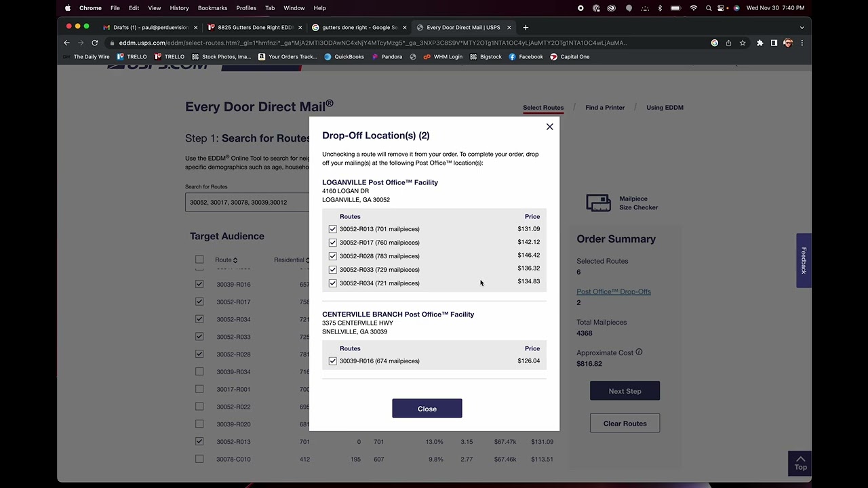Close the Every Door Direct Mail tab
The width and height of the screenshot is (868, 488).
tap(509, 28)
